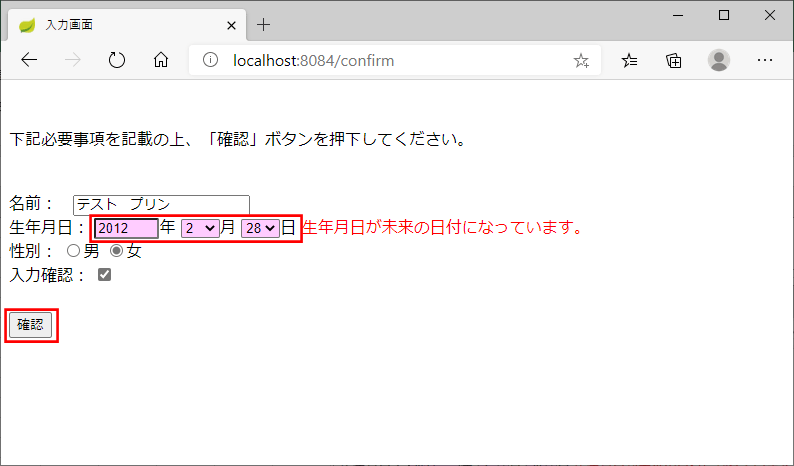The height and width of the screenshot is (466, 794).
Task: Add this page to favorites star
Action: [x=581, y=61]
